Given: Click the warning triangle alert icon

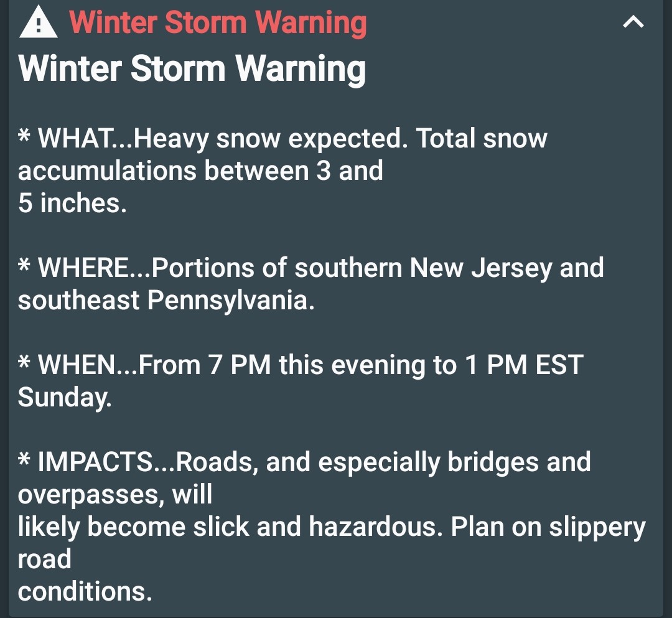Looking at the screenshot, I should pyautogui.click(x=39, y=24).
